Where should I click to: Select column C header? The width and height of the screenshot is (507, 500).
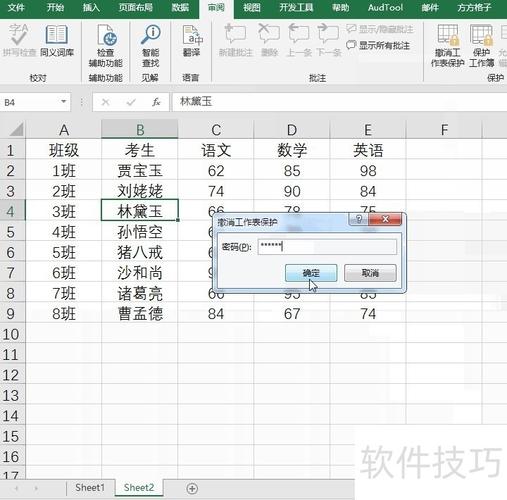216,130
